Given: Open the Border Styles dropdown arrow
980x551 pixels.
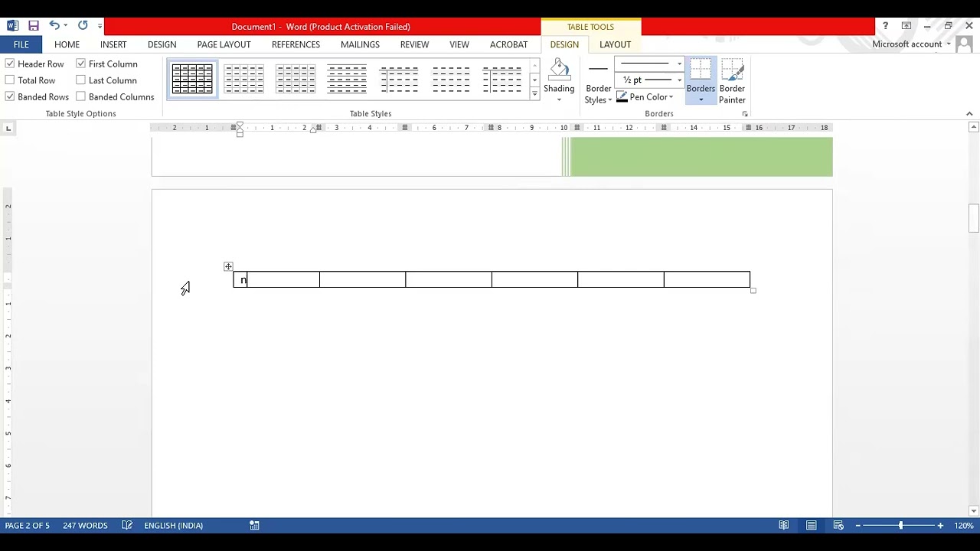Looking at the screenshot, I should coord(610,100).
